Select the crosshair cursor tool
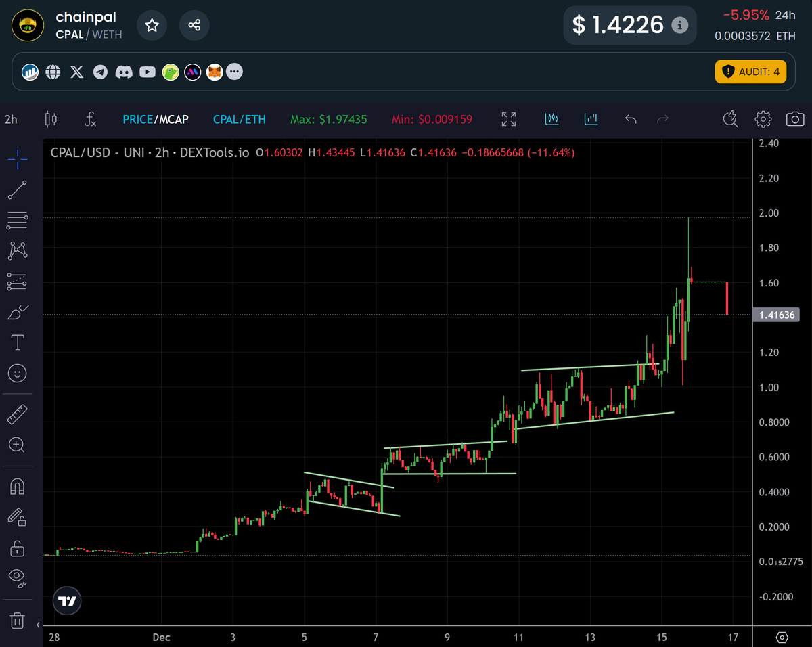 coord(18,160)
